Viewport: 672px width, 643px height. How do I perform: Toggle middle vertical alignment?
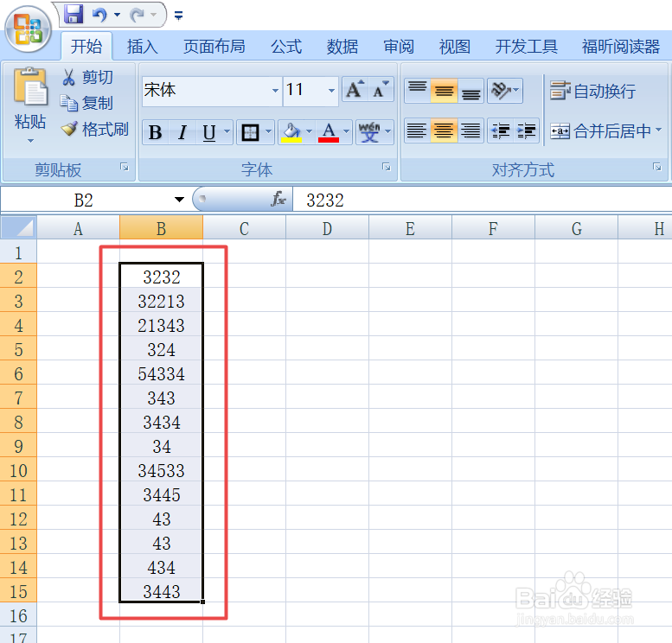tap(444, 90)
